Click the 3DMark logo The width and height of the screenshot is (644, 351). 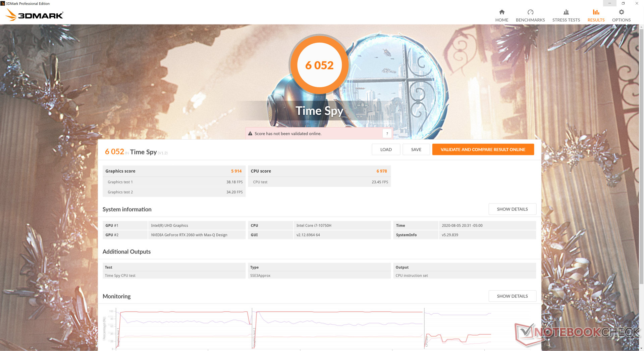coord(35,15)
